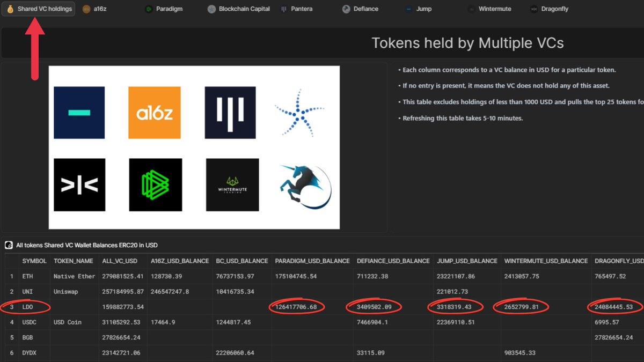The width and height of the screenshot is (644, 362).
Task: Go to the Blockchain Capital tab
Action: coord(238,9)
